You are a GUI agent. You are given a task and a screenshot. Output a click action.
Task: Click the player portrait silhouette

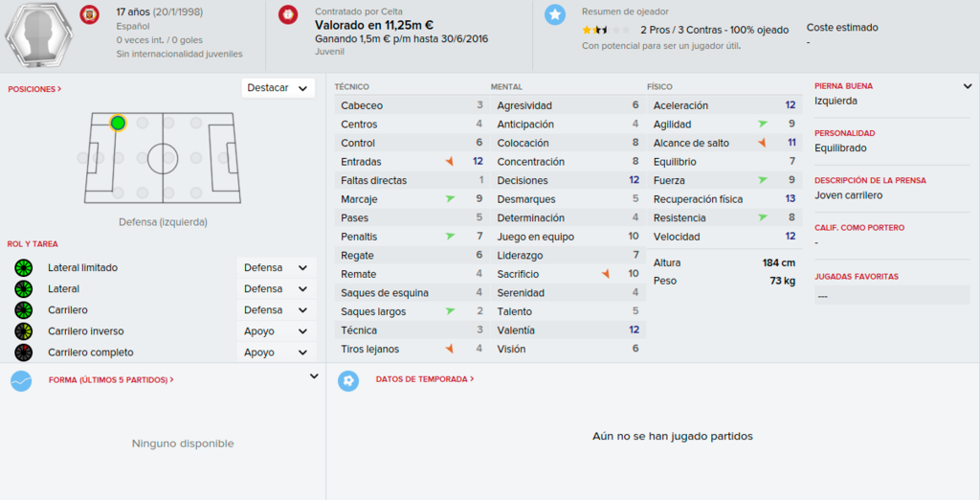39,34
